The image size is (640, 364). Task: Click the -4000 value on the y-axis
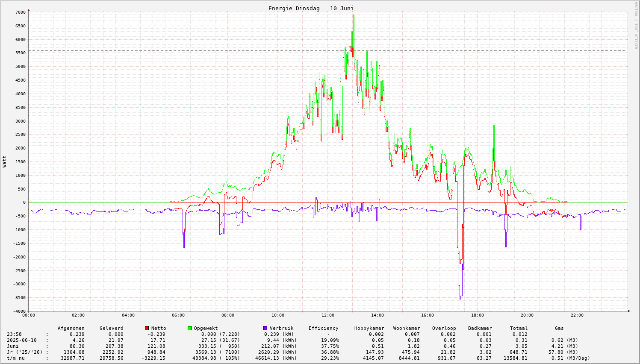coord(19,311)
